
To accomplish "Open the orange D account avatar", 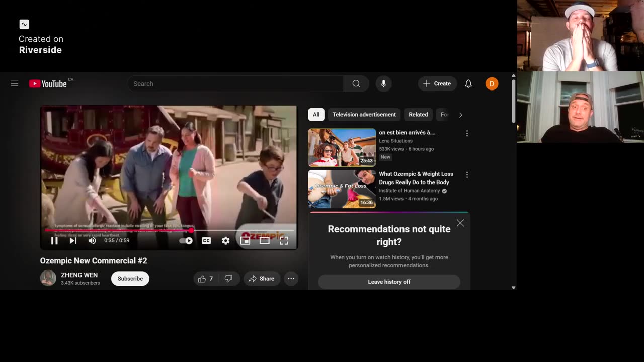I will click(x=492, y=84).
